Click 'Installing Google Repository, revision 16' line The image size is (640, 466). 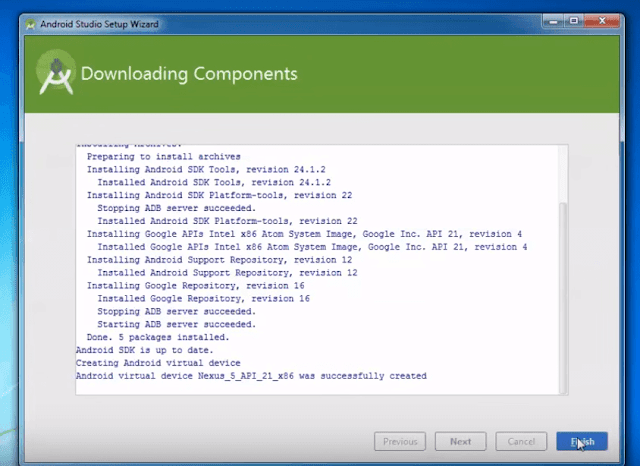196,286
